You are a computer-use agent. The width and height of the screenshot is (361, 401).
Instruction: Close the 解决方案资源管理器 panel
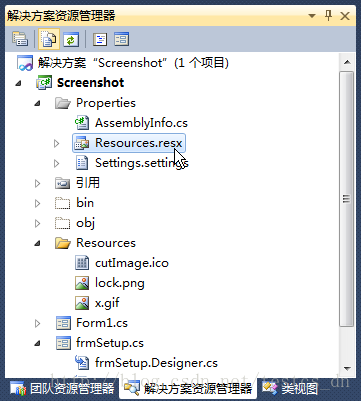[x=345, y=16]
